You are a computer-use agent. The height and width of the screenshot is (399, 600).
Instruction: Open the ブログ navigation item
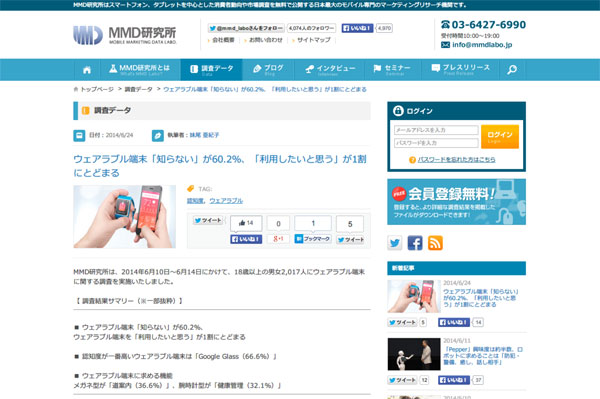coord(268,70)
